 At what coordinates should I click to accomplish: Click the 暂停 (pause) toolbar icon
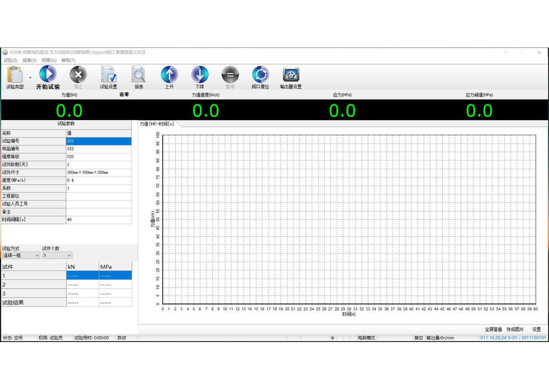tap(230, 75)
